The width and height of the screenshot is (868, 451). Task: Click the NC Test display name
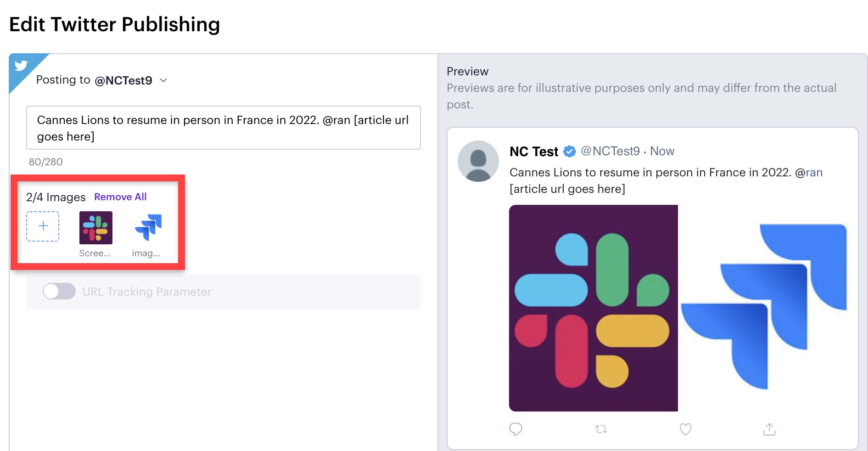[534, 151]
